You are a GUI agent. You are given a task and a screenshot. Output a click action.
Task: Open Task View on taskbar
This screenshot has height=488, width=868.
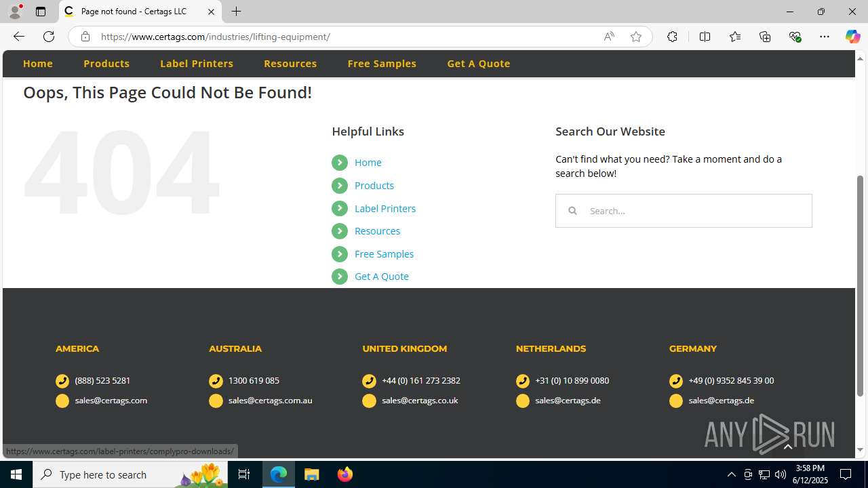pos(244,474)
